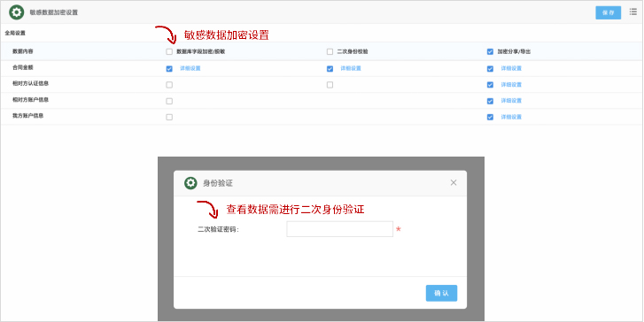644x322 pixels.
Task: Click the 敏感数据加密设置 page title
Action: [54, 12]
